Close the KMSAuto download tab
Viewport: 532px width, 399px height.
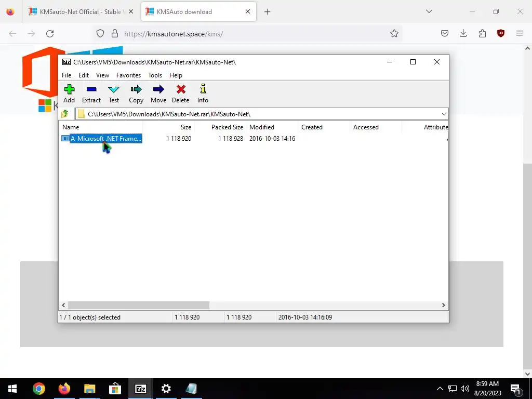point(248,12)
